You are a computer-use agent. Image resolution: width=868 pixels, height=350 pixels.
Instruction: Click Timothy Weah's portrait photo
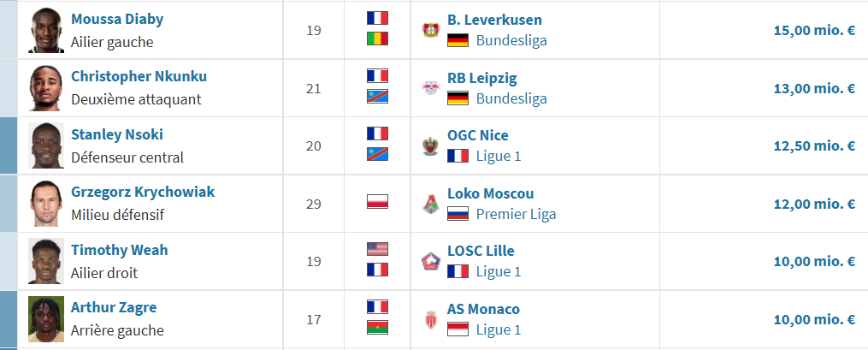pos(46,261)
